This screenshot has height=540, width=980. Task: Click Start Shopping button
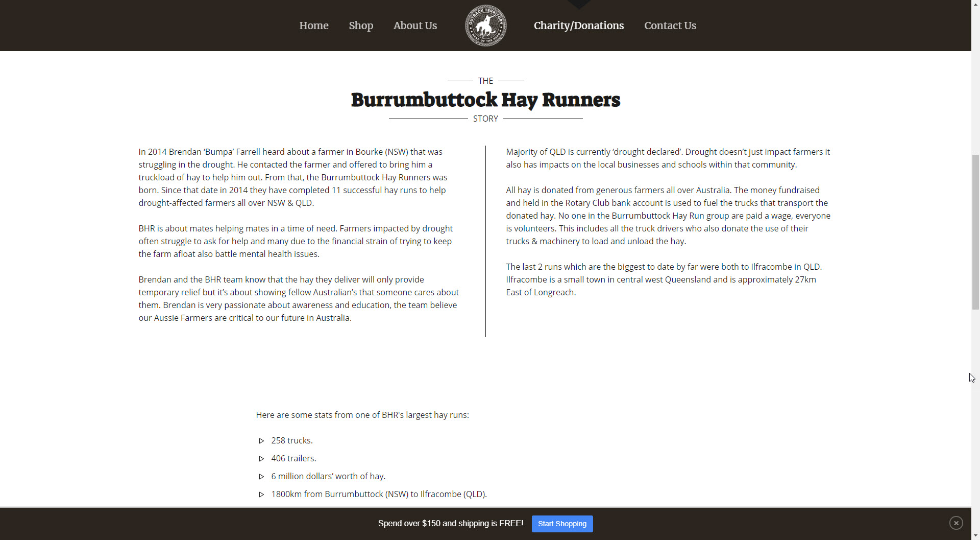[562, 524]
